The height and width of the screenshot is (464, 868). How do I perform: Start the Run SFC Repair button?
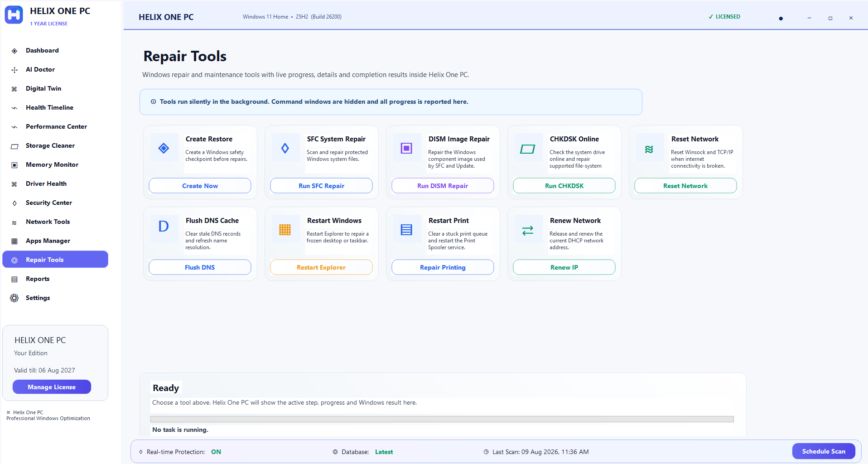321,186
